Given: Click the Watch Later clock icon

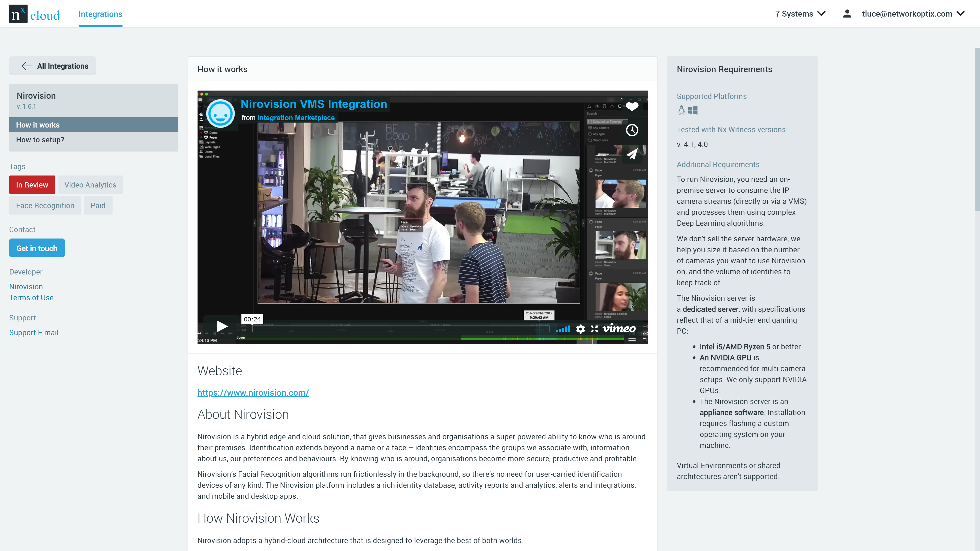Looking at the screenshot, I should (x=632, y=130).
